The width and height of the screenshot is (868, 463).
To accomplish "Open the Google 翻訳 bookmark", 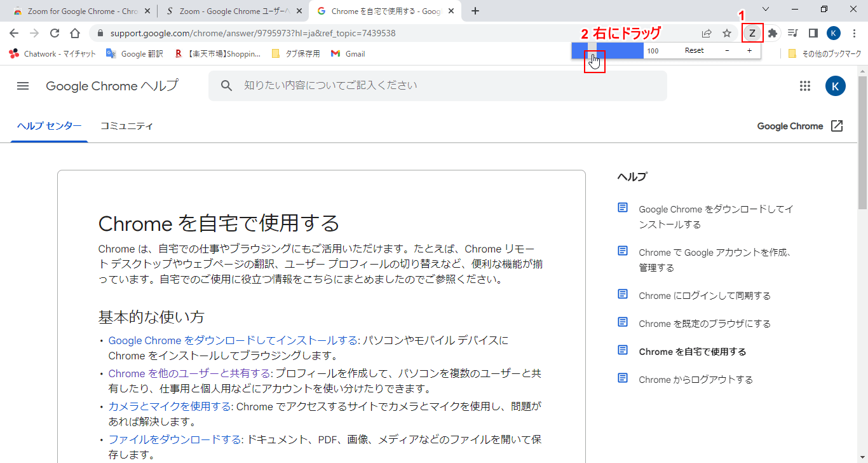I will tap(134, 54).
